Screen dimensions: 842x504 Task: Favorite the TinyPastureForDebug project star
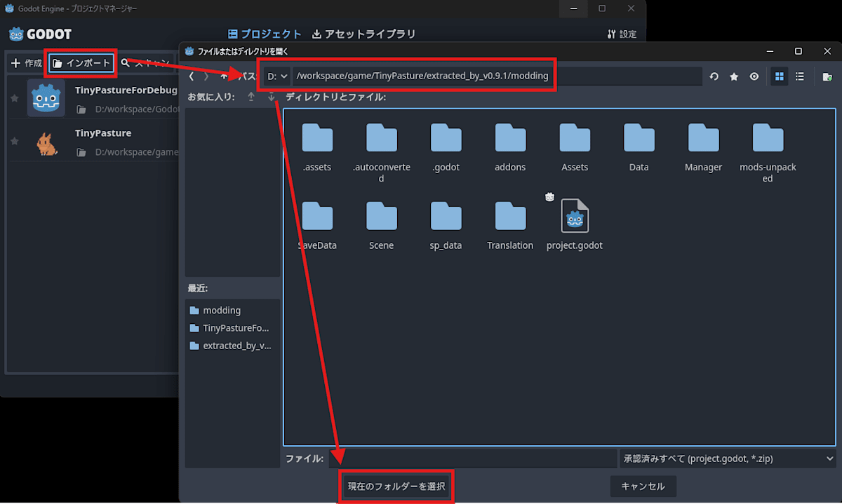[x=15, y=99]
